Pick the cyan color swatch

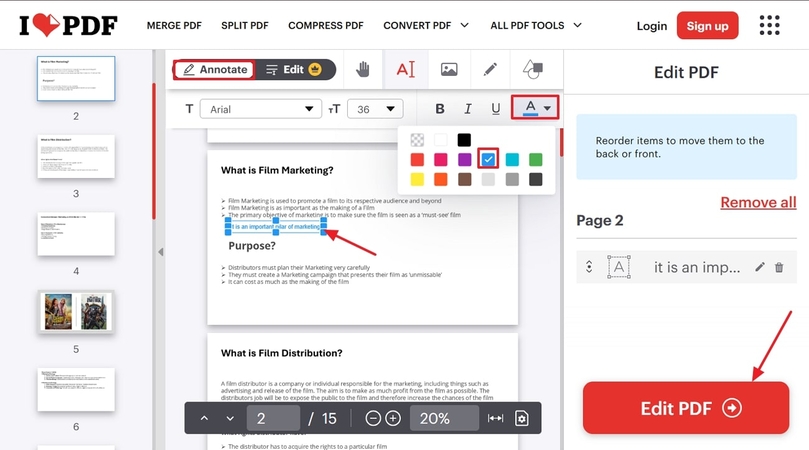pyautogui.click(x=512, y=159)
